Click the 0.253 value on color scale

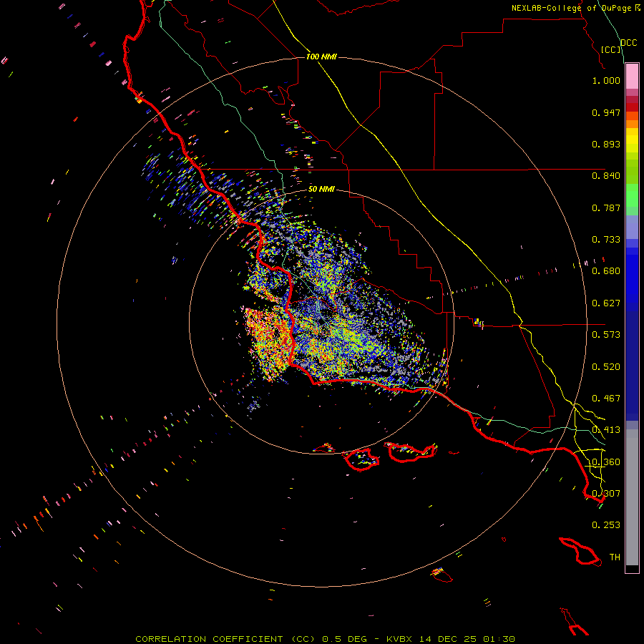(x=606, y=525)
